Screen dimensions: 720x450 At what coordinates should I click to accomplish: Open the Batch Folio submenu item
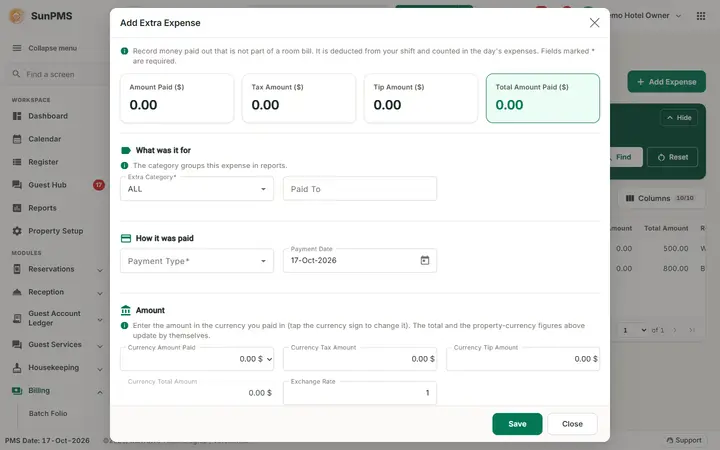[48, 413]
